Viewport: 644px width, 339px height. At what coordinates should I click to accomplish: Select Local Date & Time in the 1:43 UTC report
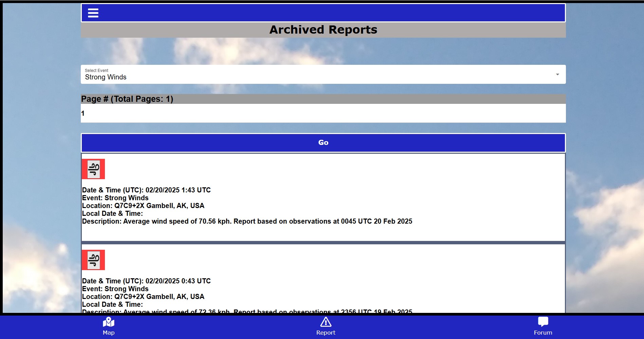click(x=112, y=213)
